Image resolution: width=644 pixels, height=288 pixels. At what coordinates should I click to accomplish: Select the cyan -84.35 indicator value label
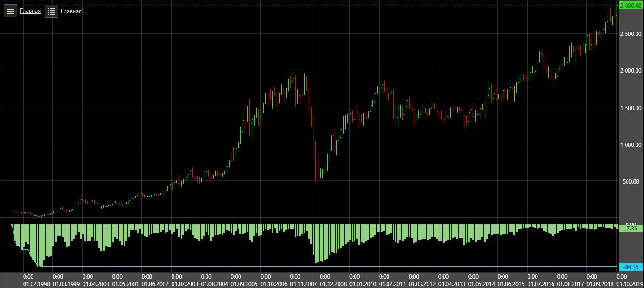[x=631, y=267]
